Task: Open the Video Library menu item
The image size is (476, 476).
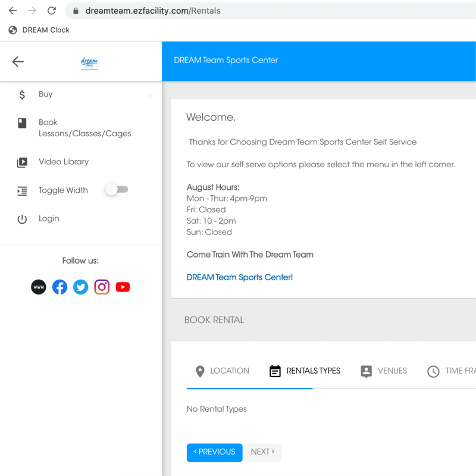Action: pos(63,162)
